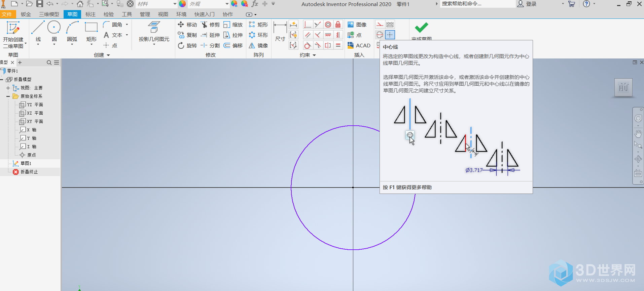Switch to Annotate (标注) tab

[90, 14]
